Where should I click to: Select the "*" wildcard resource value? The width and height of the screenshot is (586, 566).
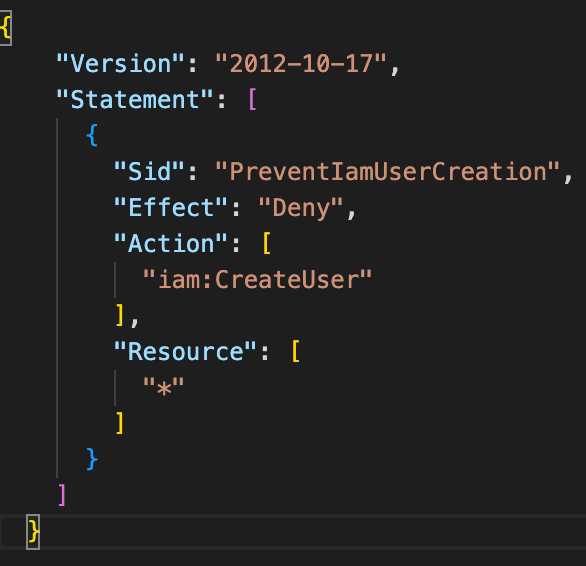click(164, 387)
